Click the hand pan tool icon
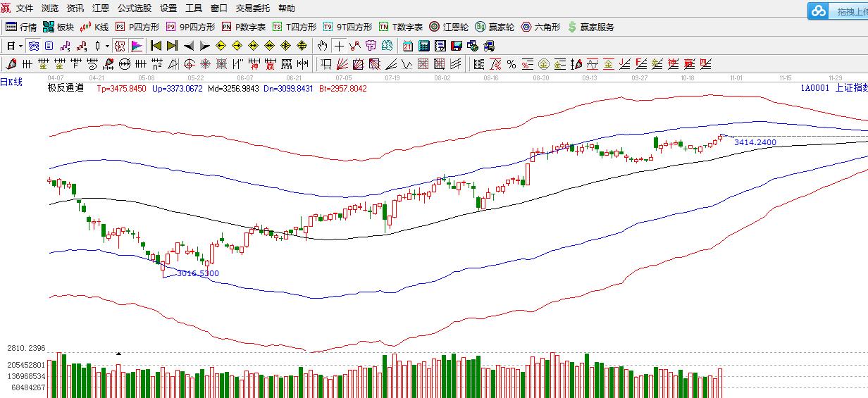 click(x=322, y=46)
